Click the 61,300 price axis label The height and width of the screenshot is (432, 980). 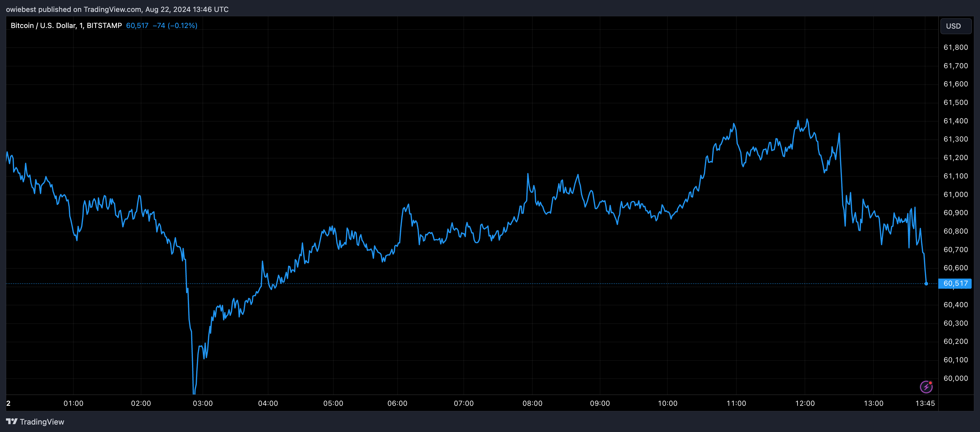[x=956, y=139]
